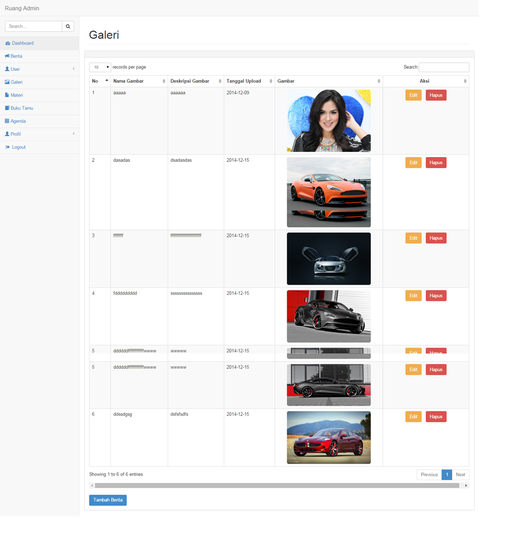Viewport: 532px width, 540px height.
Task: Open Agenda in the sidebar
Action: pyautogui.click(x=40, y=121)
